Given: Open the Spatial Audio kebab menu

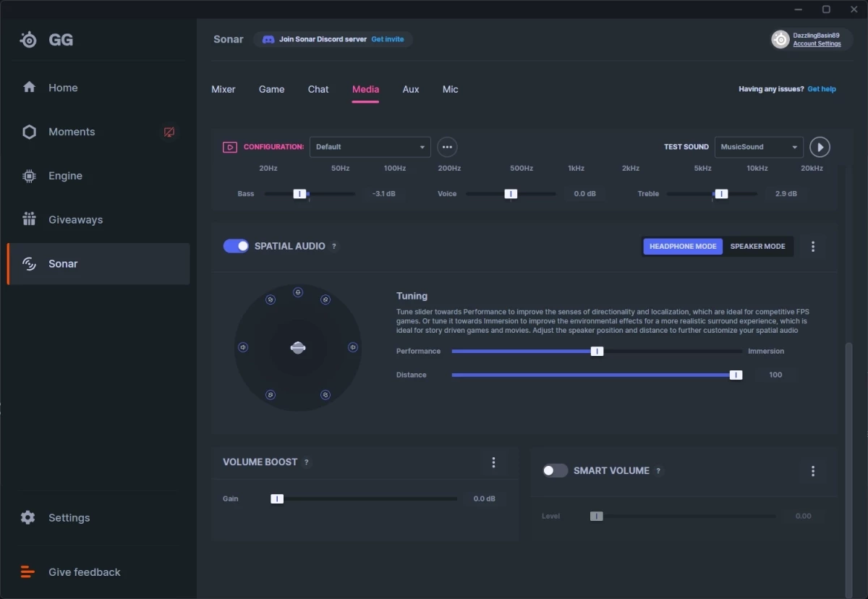Looking at the screenshot, I should [813, 247].
